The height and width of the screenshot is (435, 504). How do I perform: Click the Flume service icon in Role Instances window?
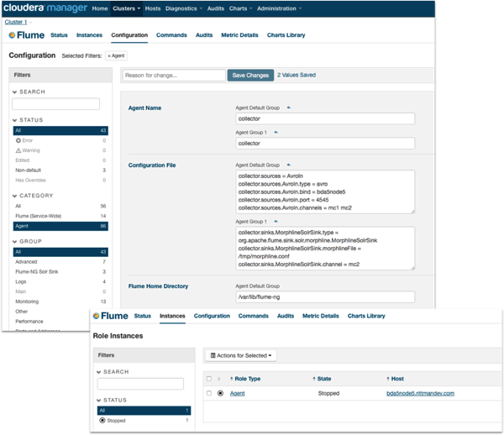click(x=96, y=316)
